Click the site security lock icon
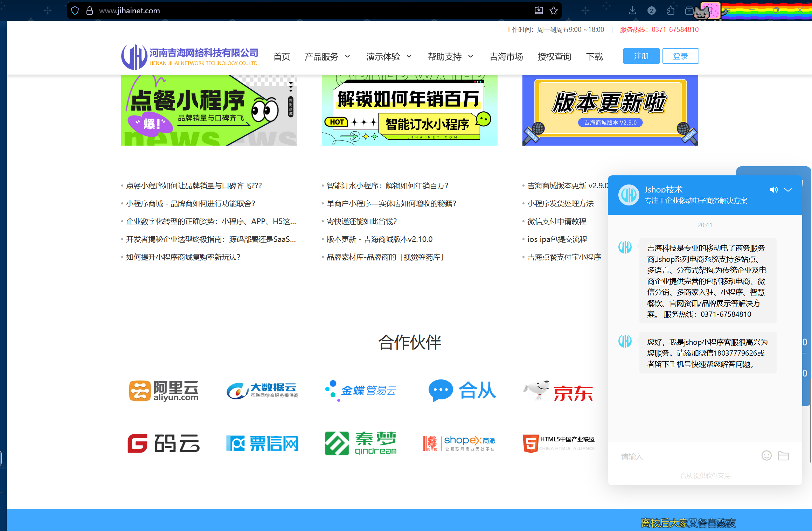 pos(90,10)
